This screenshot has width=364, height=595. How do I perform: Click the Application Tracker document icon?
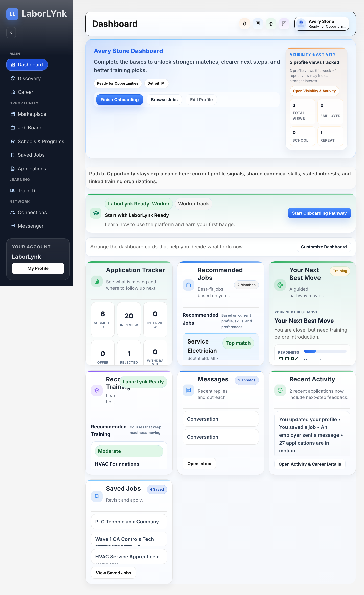[x=97, y=281]
